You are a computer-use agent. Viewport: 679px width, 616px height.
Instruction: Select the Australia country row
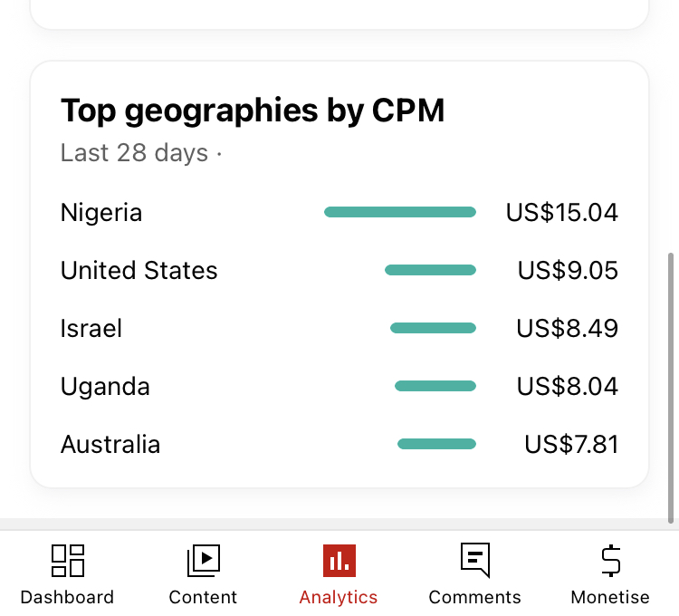click(339, 445)
